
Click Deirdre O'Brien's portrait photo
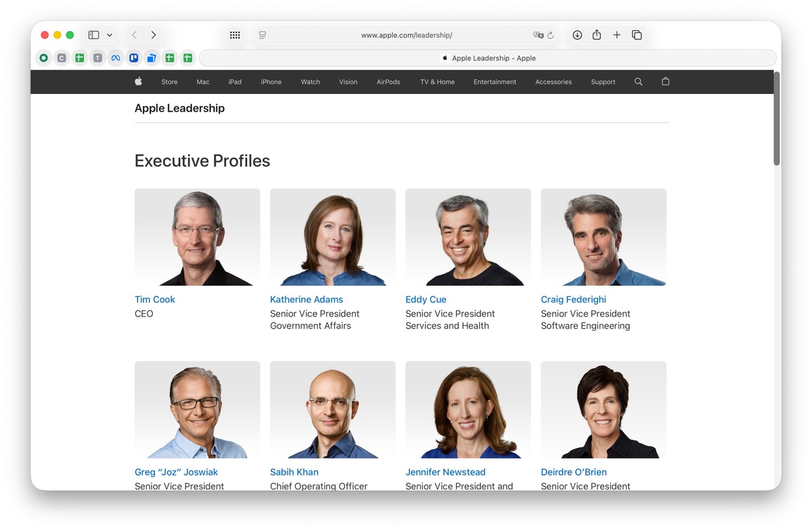tap(603, 410)
